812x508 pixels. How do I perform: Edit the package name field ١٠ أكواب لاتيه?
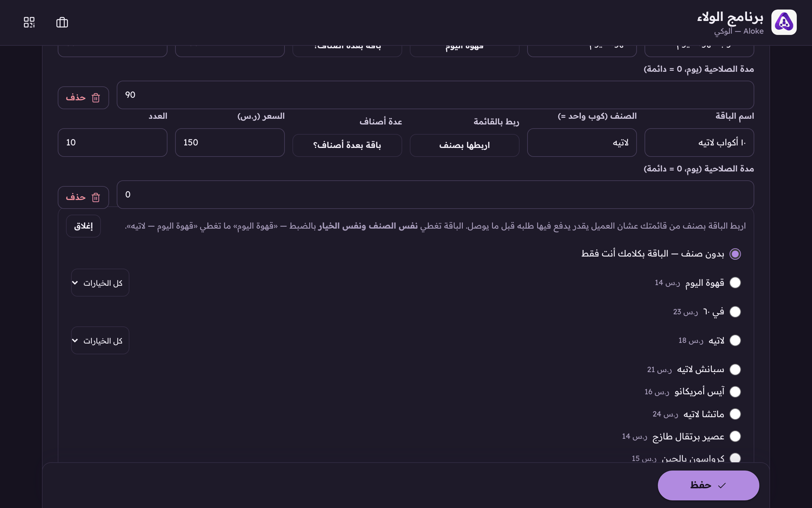click(x=699, y=143)
